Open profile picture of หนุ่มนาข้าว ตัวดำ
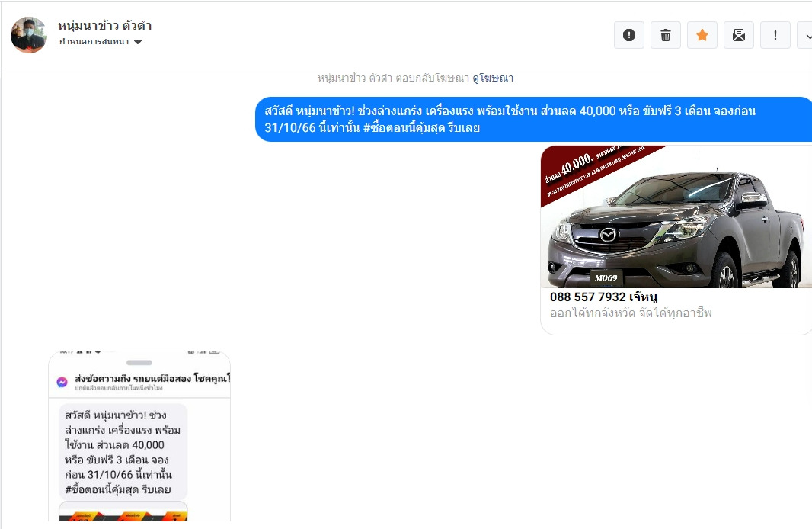This screenshot has height=529, width=812. tap(28, 35)
